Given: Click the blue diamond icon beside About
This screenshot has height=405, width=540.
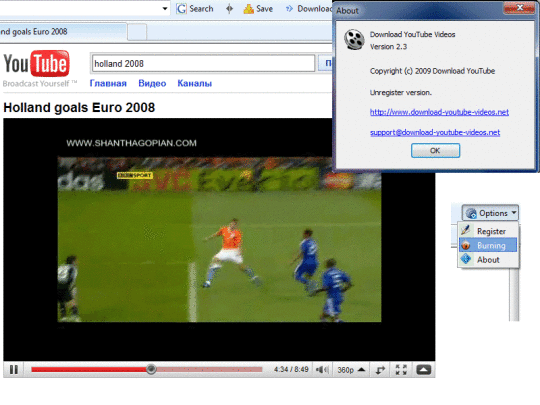Looking at the screenshot, I should click(x=466, y=259).
